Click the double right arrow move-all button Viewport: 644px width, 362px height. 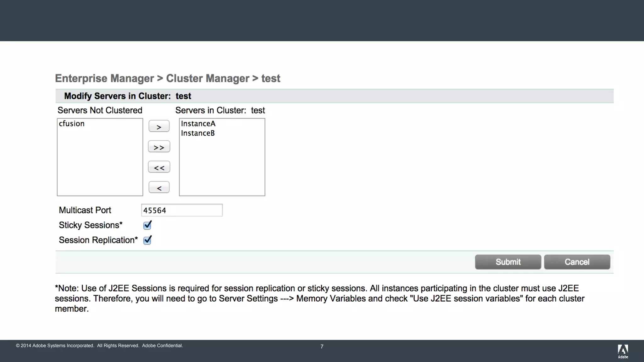(x=159, y=147)
